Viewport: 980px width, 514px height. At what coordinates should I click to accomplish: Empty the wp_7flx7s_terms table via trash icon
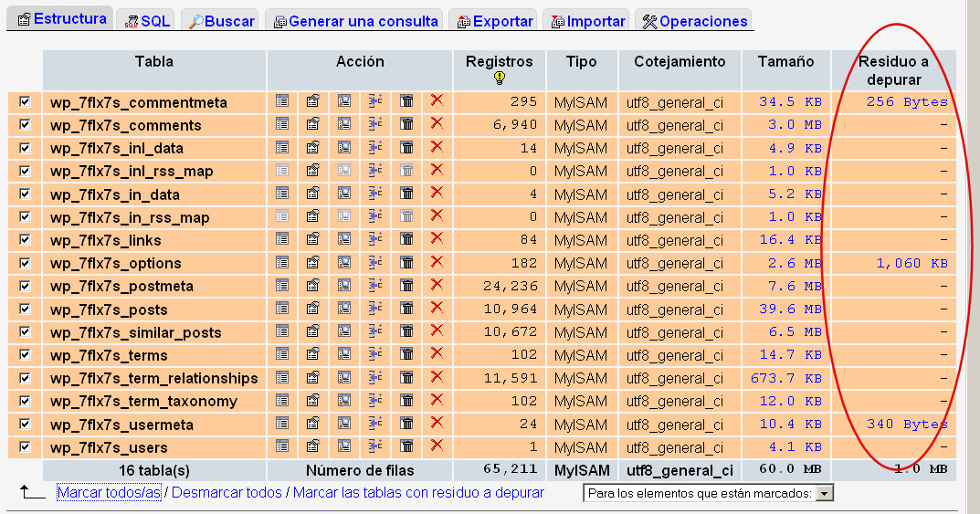click(406, 354)
